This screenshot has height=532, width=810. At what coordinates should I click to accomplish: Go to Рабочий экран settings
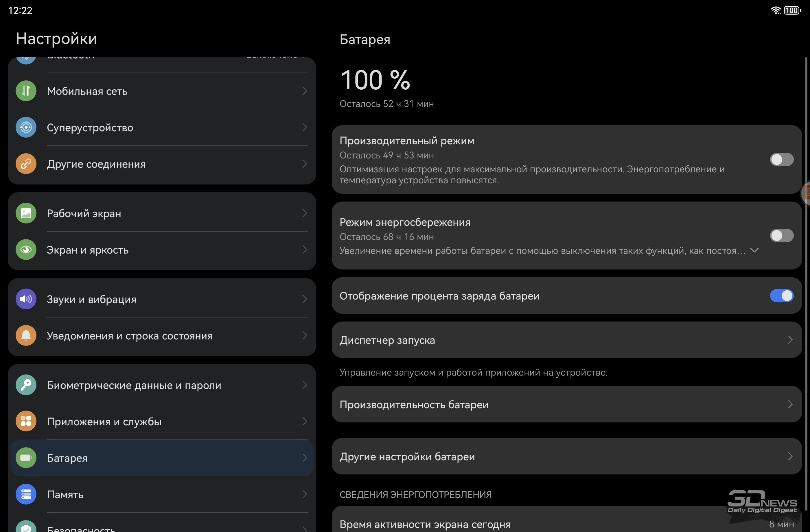pyautogui.click(x=162, y=213)
